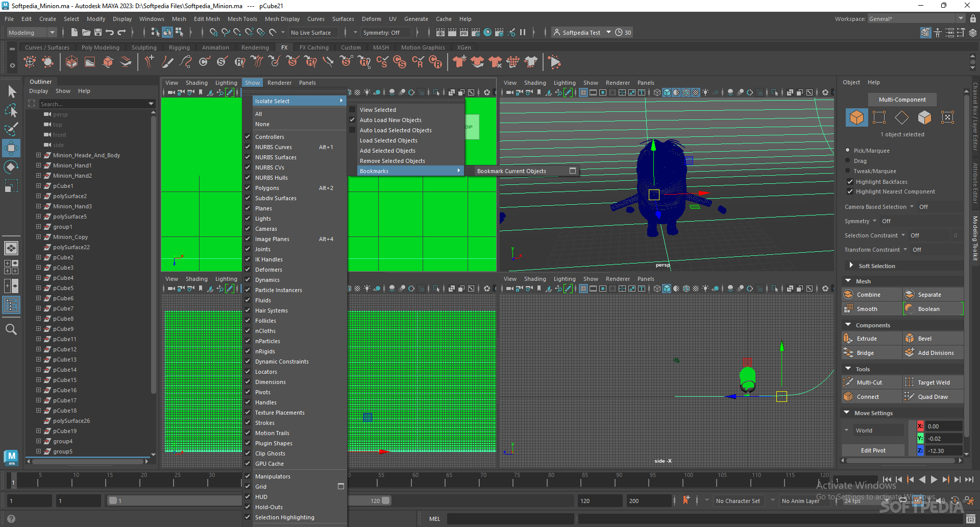This screenshot has width=980, height=527.
Task: Click the first nCloth shirt shelf icon
Action: pyautogui.click(x=459, y=62)
